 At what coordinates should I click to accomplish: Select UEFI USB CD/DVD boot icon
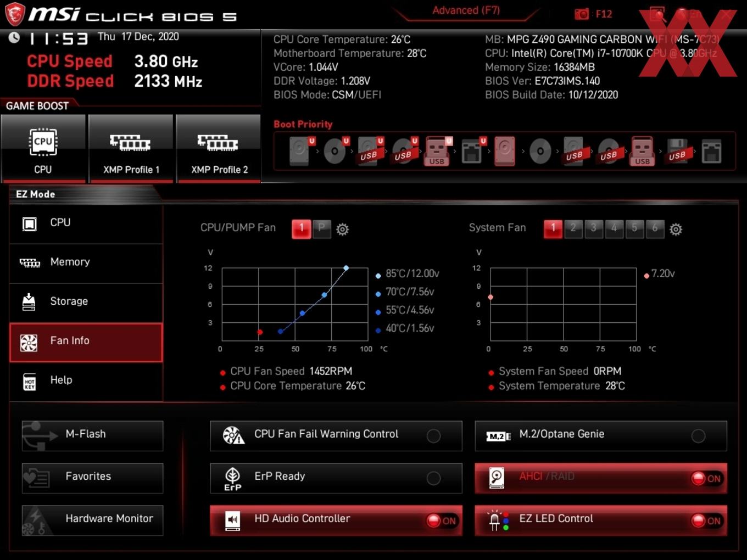[x=405, y=151]
